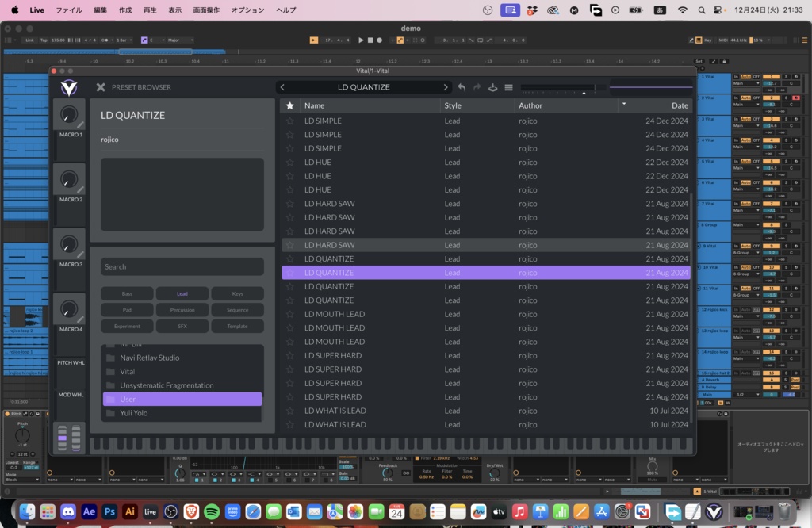Select the Navi Retlav Studio folder
This screenshot has height=528, width=812.
pyautogui.click(x=182, y=358)
